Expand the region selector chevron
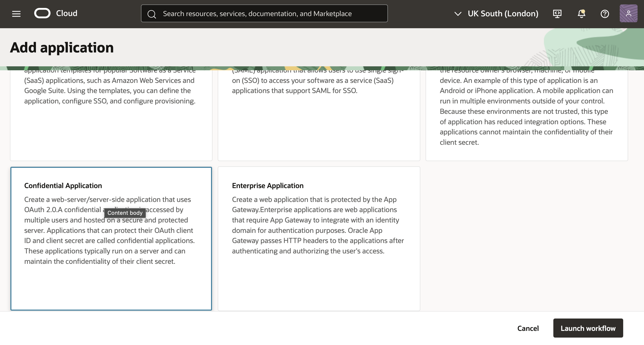The width and height of the screenshot is (644, 345). coord(458,14)
